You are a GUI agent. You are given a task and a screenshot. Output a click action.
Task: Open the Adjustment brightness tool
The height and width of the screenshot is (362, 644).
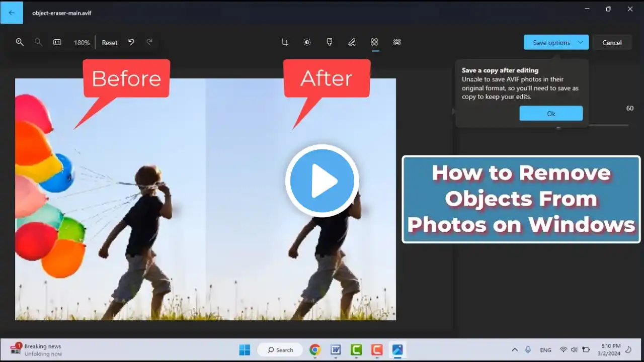[307, 42]
